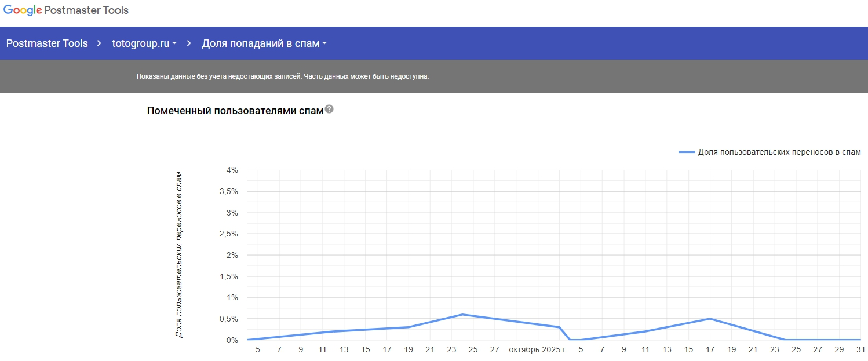Click the rotated vertical axis title
The height and width of the screenshot is (361, 868).
coord(179,255)
